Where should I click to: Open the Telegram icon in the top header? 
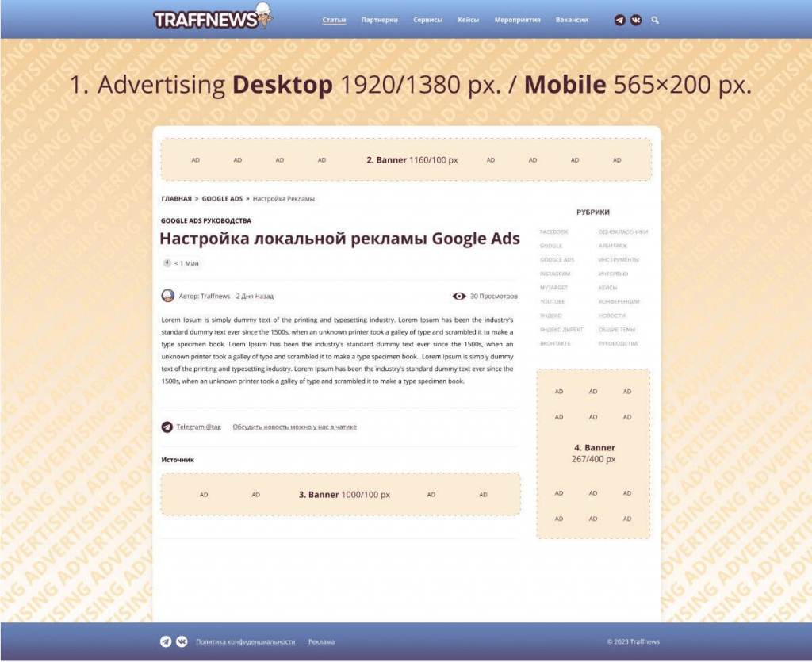click(x=619, y=20)
